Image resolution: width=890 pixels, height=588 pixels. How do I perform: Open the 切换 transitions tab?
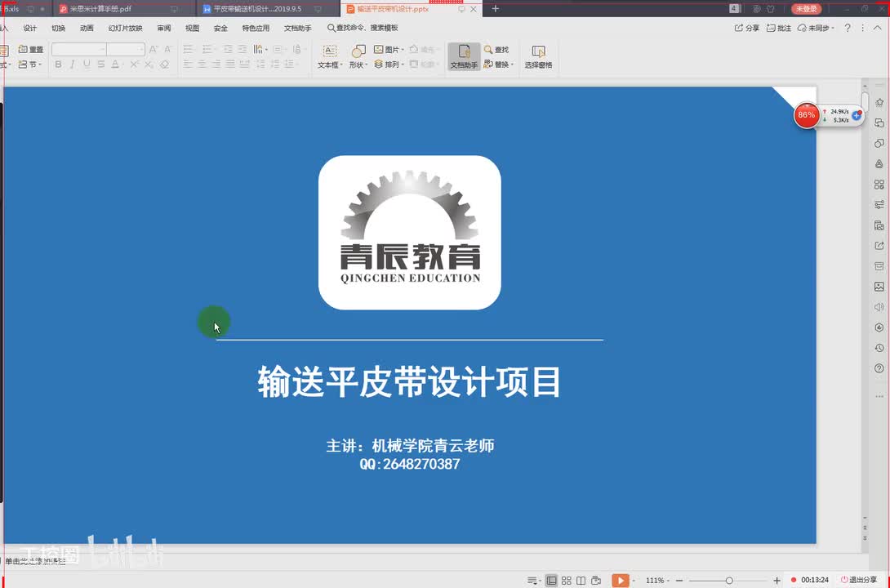[x=59, y=28]
